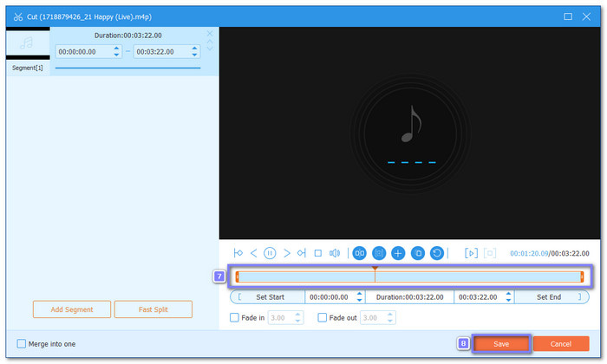Screen dimensions: 607x364
Task: Click the greyed stop-segment bracket icon
Action: 490,253
